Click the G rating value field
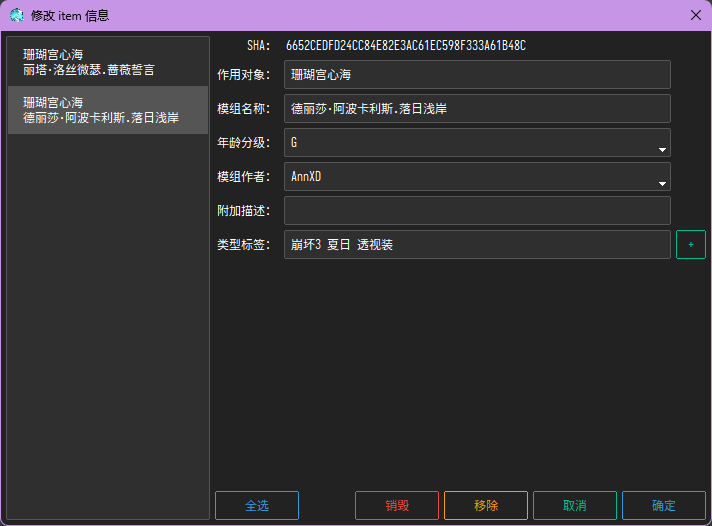The height and width of the screenshot is (526, 712). pyautogui.click(x=477, y=143)
